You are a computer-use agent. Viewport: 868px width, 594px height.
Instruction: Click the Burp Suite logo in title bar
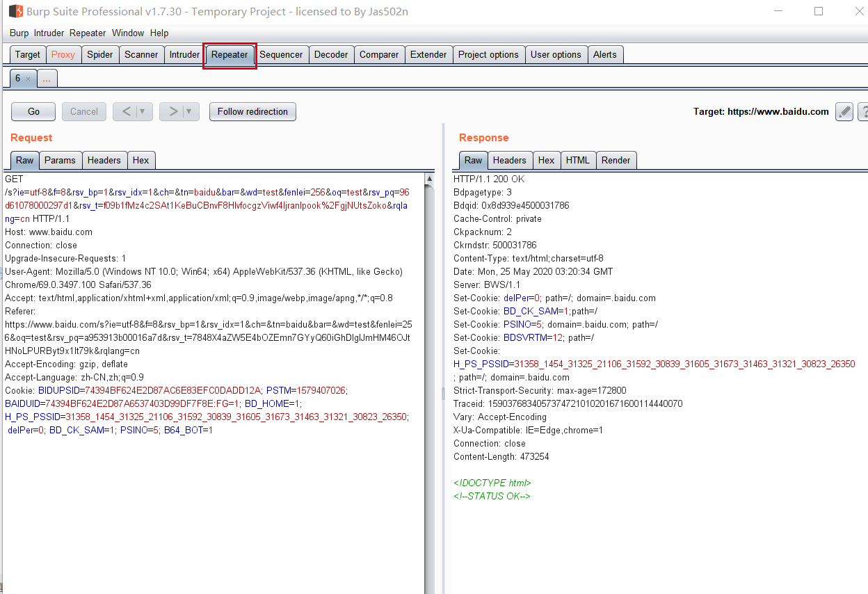(x=15, y=11)
